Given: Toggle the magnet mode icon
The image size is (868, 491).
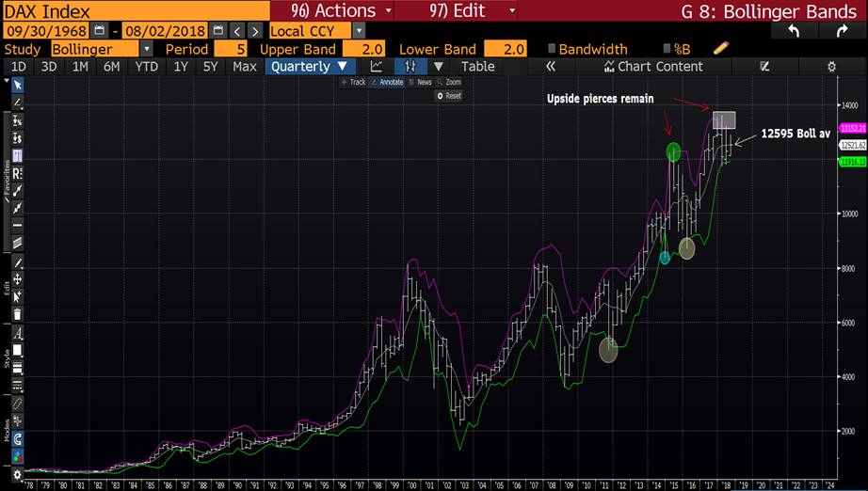Looking at the screenshot, I should 18,439.
